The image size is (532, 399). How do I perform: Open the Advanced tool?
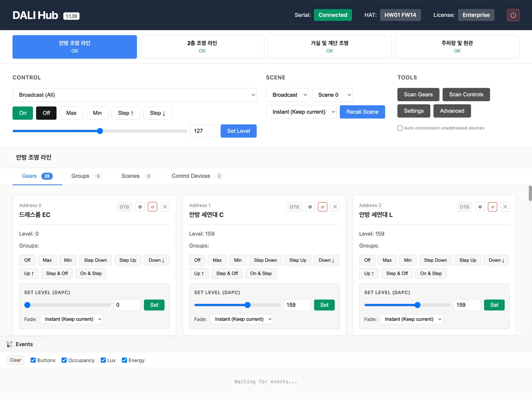point(452,111)
